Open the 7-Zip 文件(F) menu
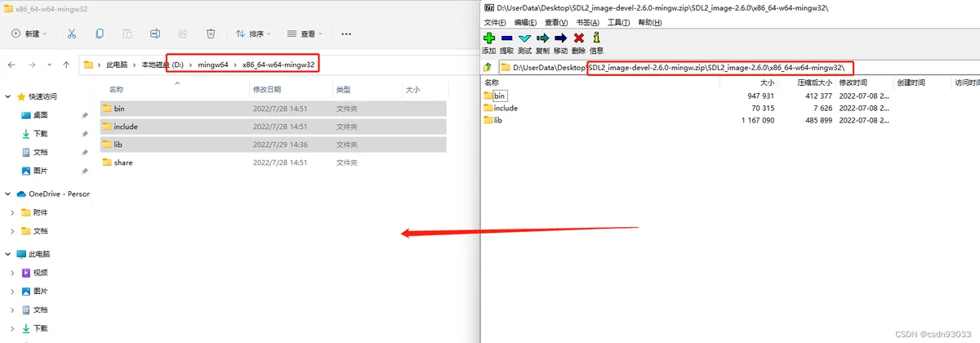 point(495,22)
